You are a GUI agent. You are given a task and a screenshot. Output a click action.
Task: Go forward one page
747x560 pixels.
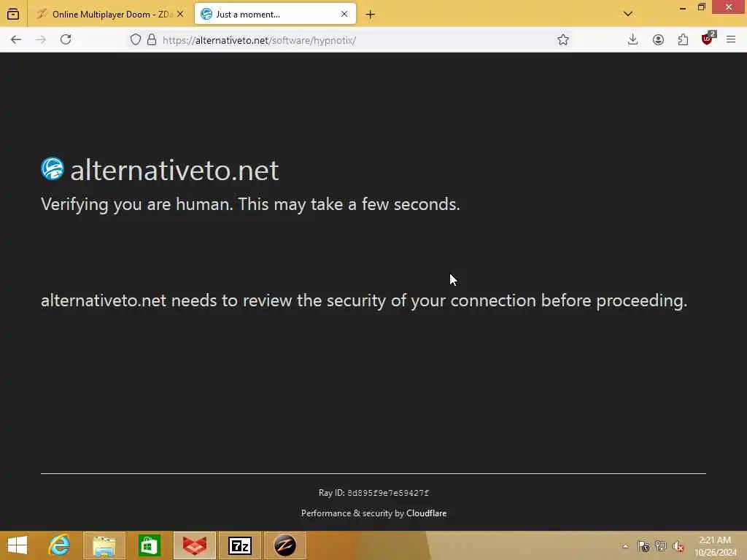point(41,39)
